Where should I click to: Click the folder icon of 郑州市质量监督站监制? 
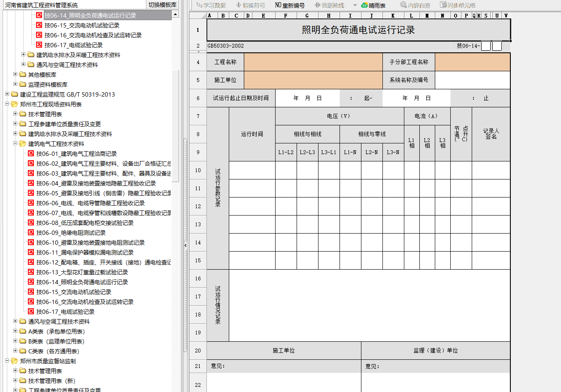tap(15, 361)
